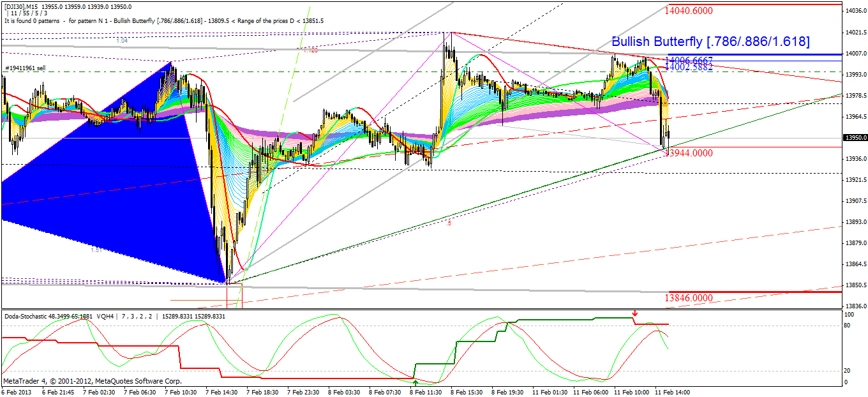The height and width of the screenshot is (397, 868).
Task: Click the 'It is found 0 patterns' message
Action: point(163,20)
